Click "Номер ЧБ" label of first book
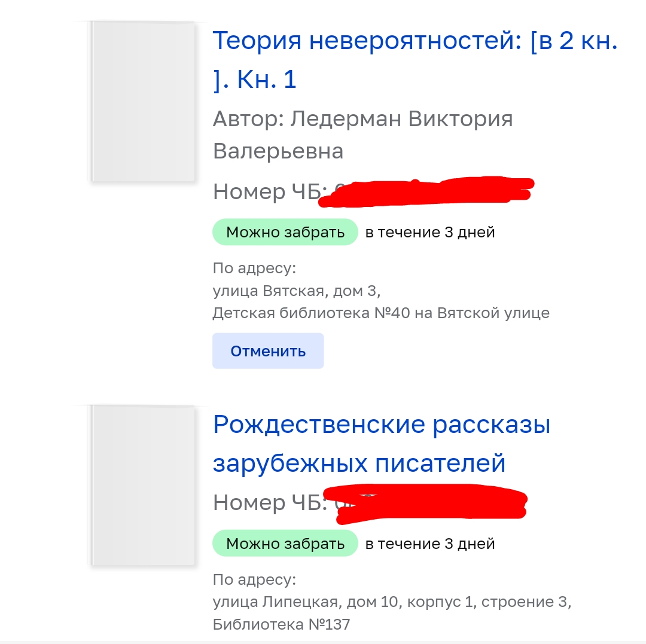The image size is (646, 644). [270, 192]
